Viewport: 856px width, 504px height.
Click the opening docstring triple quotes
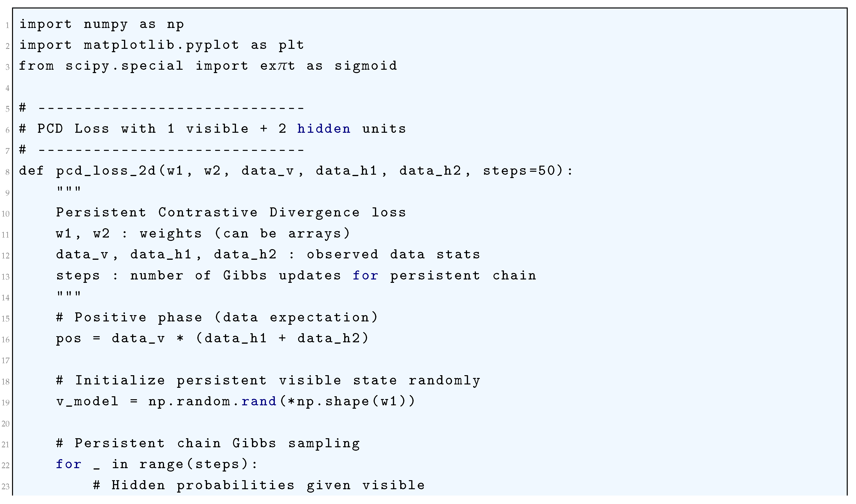[69, 189]
